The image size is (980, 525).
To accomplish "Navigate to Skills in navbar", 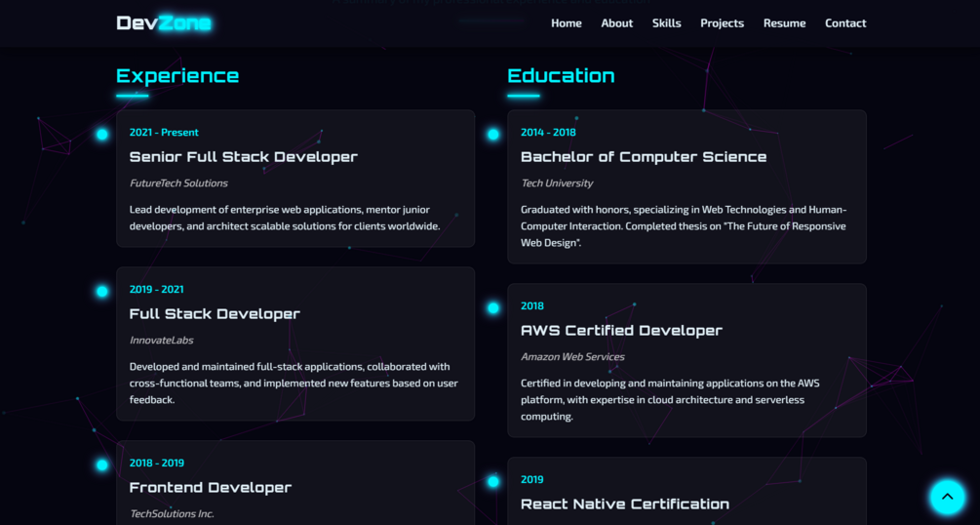I will point(666,23).
